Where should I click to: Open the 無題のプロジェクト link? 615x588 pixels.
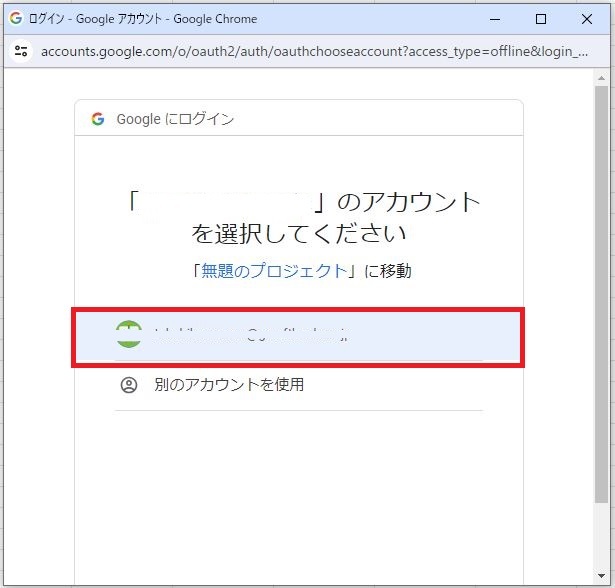click(x=274, y=271)
